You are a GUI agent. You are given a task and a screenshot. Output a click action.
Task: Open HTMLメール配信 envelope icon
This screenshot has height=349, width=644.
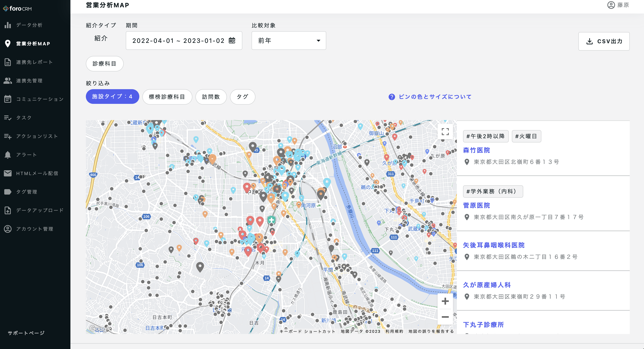pos(8,173)
